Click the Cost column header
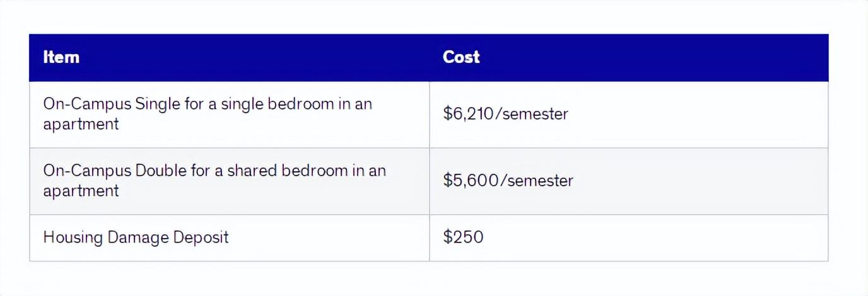 pyautogui.click(x=461, y=57)
